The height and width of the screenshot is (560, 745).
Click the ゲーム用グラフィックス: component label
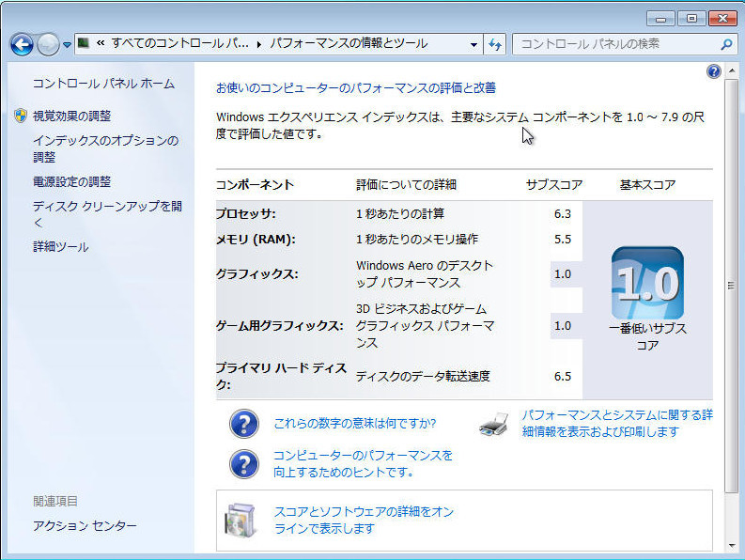[279, 326]
